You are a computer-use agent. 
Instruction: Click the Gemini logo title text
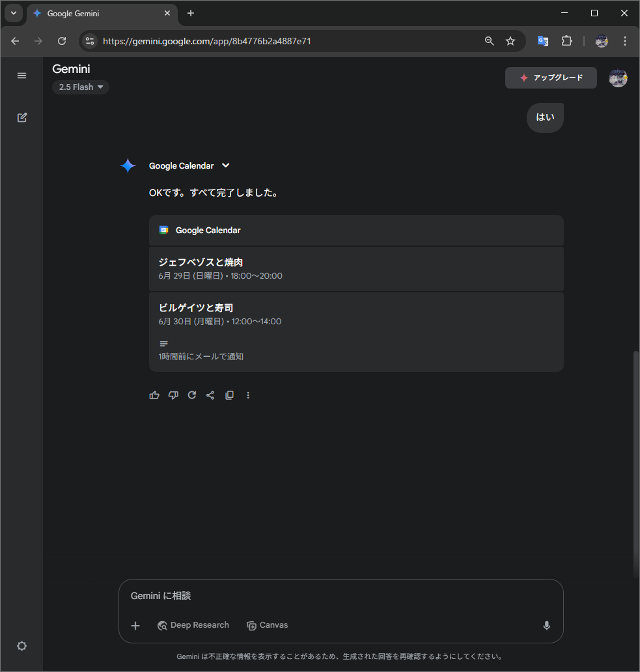[x=71, y=69]
